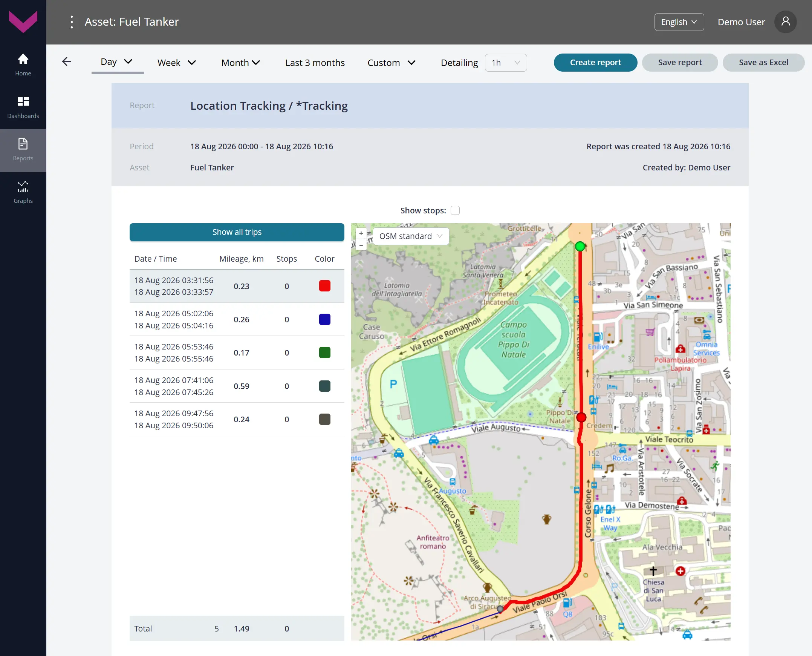
Task: Expand the Month period dropdown
Action: coord(240,63)
